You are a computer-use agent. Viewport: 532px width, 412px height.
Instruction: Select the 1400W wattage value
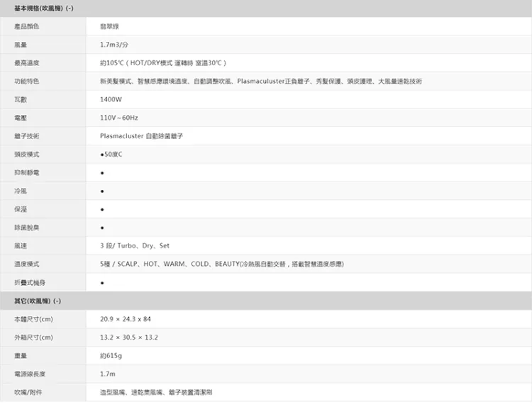(111, 99)
